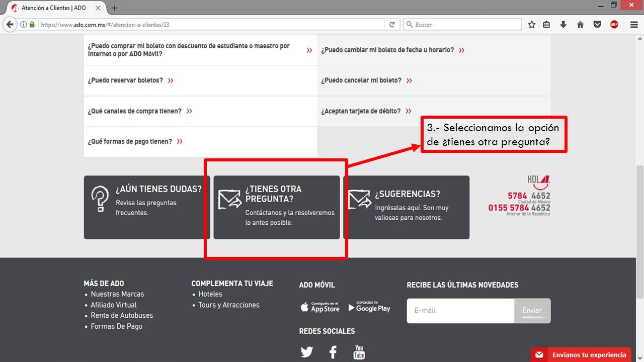This screenshot has width=644, height=362.
Task: Click the 0155 5784 4652 phone number
Action: click(x=519, y=208)
